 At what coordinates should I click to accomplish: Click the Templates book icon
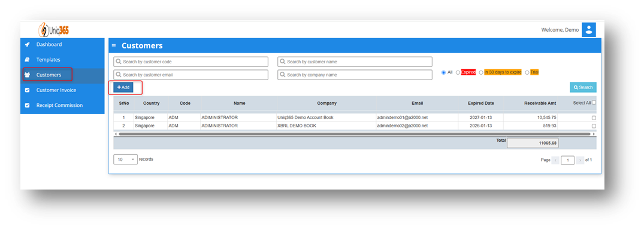pyautogui.click(x=27, y=59)
